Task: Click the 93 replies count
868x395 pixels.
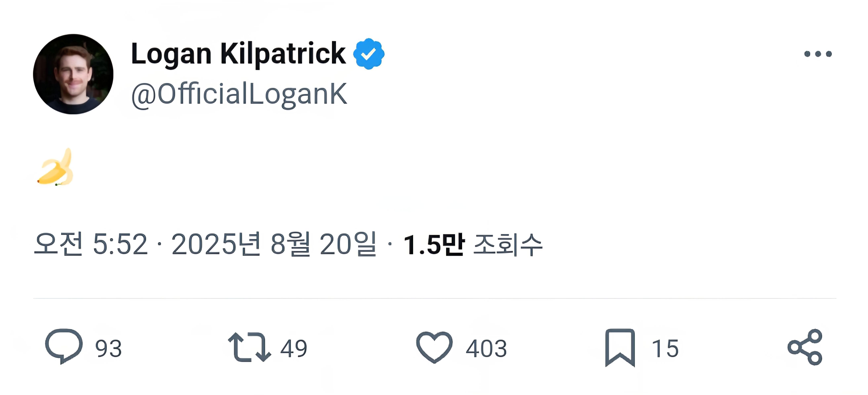Action: [108, 349]
